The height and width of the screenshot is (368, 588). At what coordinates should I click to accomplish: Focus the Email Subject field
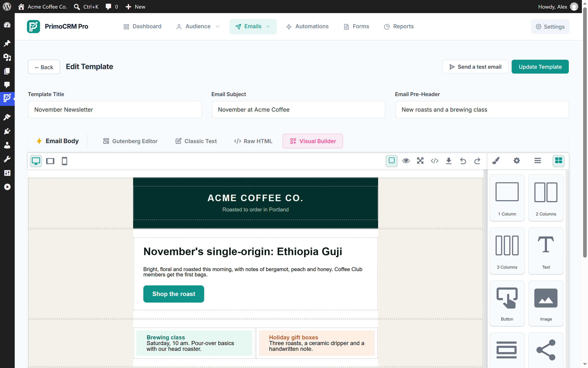(x=298, y=110)
